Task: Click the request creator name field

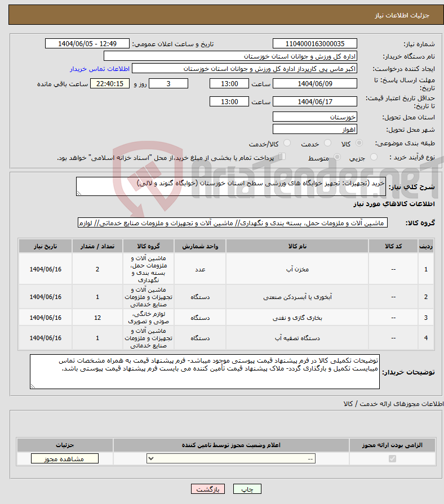Action: pos(245,69)
